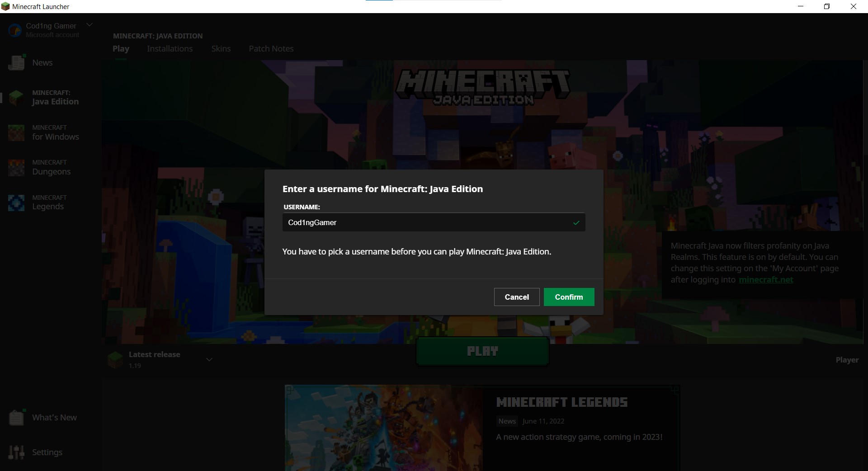Minimize the Minecraft Launcher window

pos(801,6)
